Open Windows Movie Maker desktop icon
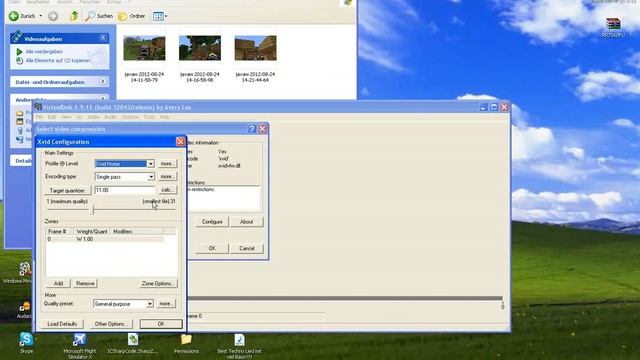Image resolution: width=640 pixels, height=360 pixels. (25, 269)
